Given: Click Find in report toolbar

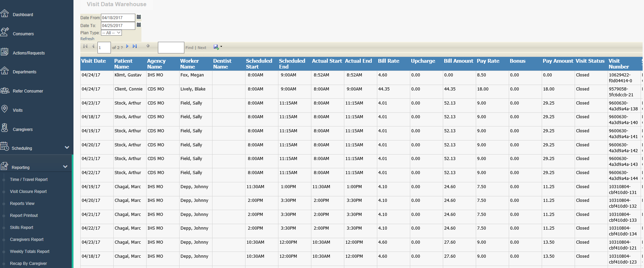Looking at the screenshot, I should (x=189, y=48).
